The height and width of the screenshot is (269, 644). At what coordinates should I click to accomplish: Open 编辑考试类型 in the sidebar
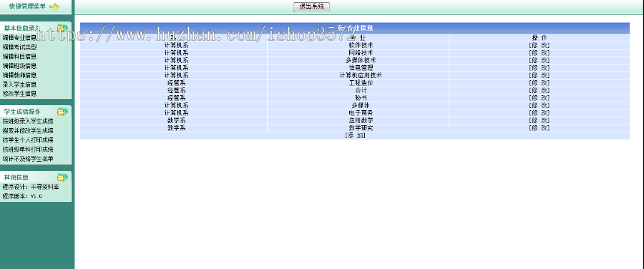click(20, 47)
